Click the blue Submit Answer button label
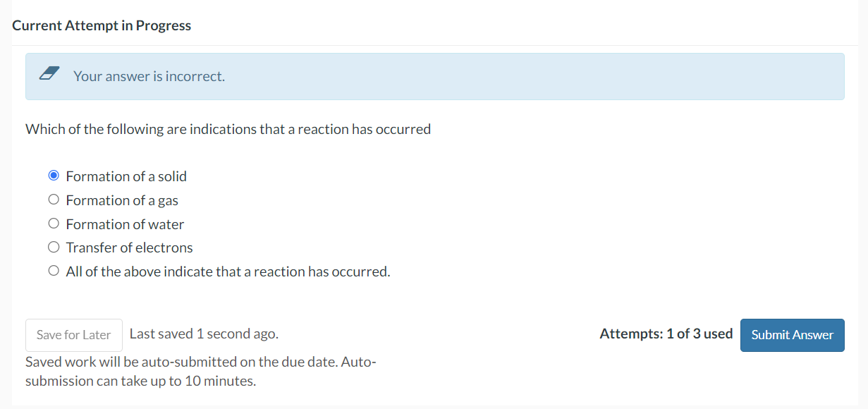Image resolution: width=868 pixels, height=409 pixels. pyautogui.click(x=792, y=334)
